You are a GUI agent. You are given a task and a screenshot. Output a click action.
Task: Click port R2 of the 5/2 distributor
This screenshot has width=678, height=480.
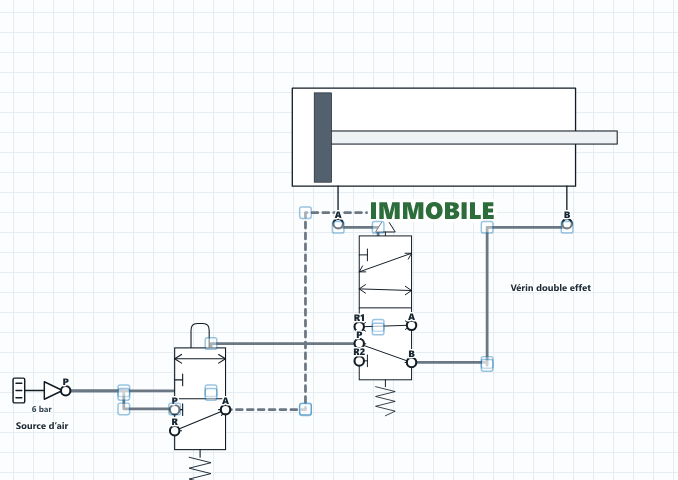coord(359,360)
